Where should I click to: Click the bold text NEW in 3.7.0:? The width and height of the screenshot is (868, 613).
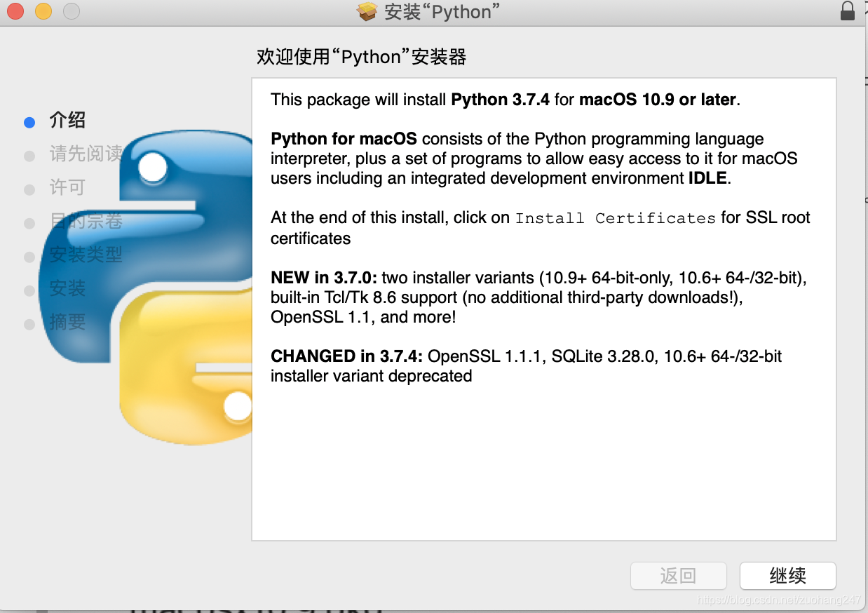tap(324, 278)
